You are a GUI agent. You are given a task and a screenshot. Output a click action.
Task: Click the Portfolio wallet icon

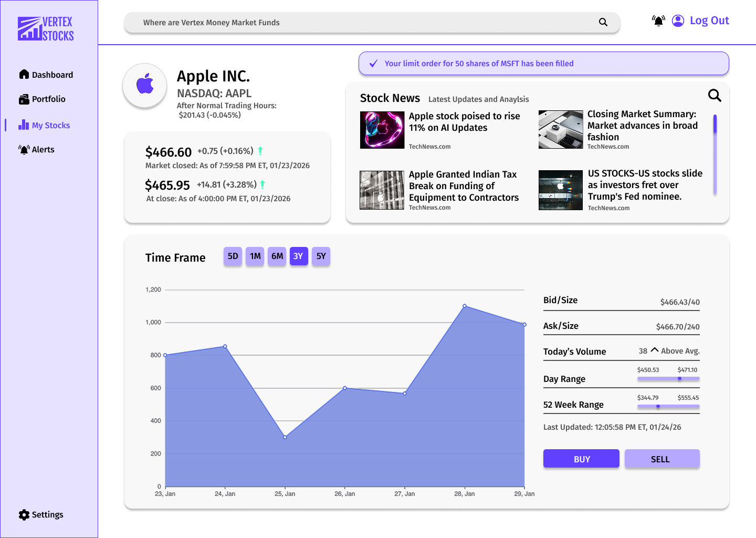click(x=24, y=99)
